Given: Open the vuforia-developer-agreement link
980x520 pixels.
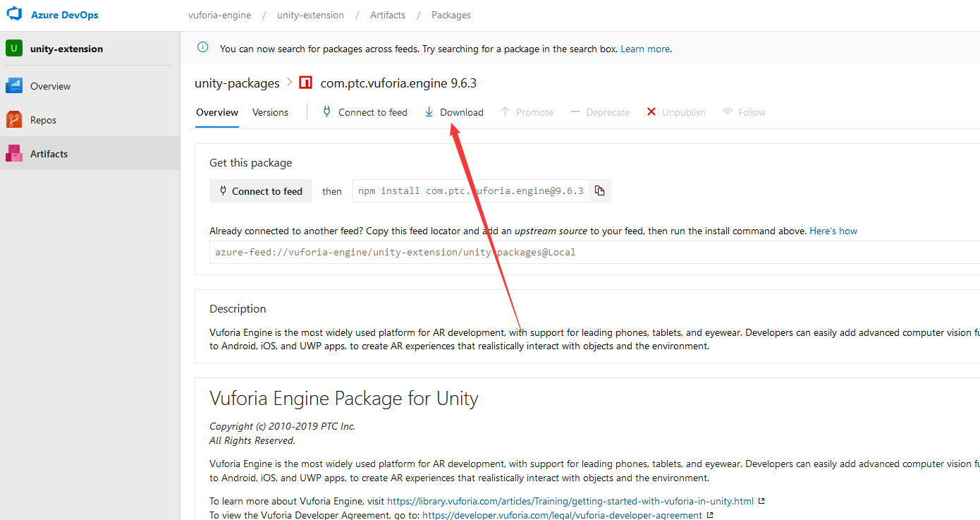Looking at the screenshot, I should coord(562,515).
